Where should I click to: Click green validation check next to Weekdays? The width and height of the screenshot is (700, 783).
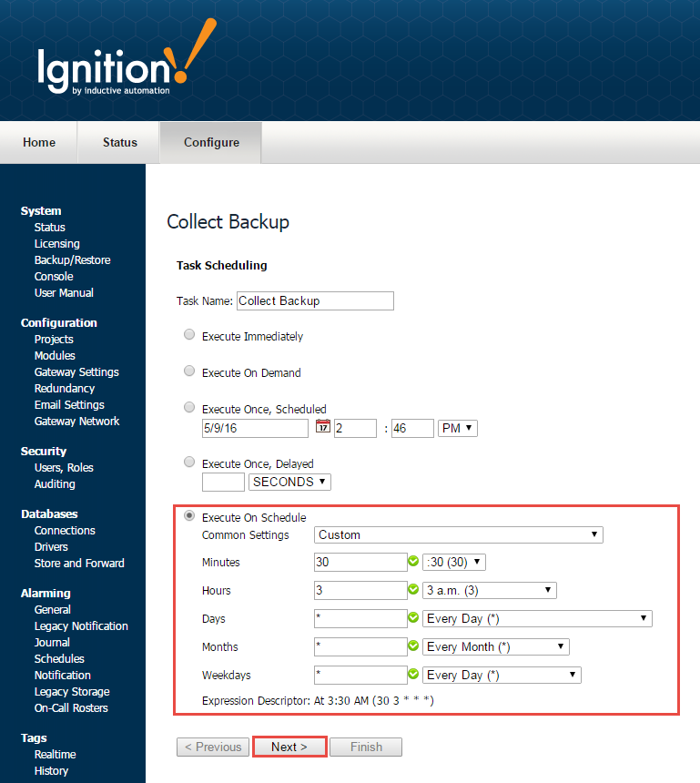(x=413, y=675)
